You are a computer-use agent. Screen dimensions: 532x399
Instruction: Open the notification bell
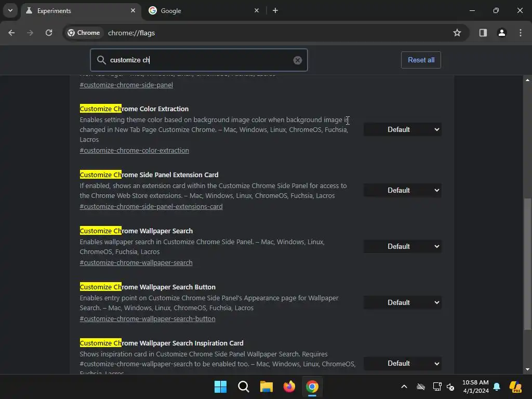(x=497, y=387)
